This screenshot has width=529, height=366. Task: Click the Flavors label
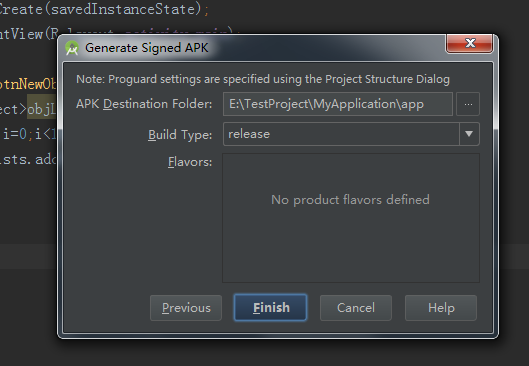[x=190, y=162]
